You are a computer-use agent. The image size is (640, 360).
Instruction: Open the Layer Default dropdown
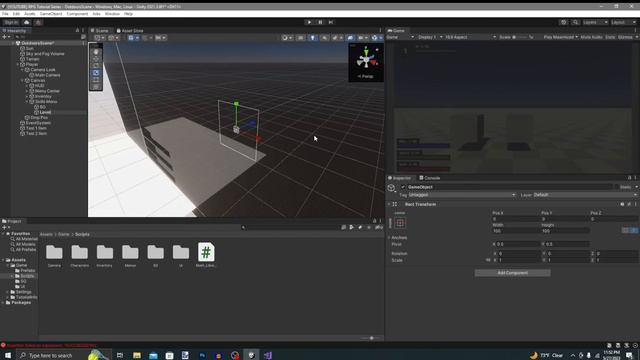click(585, 195)
